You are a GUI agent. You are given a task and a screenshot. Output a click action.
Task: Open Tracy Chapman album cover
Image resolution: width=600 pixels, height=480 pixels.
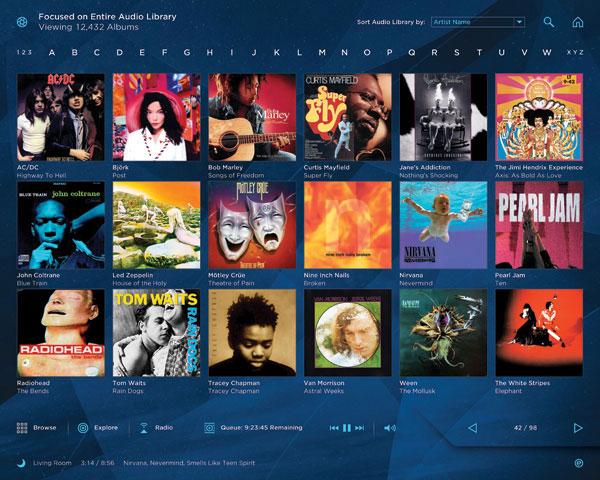click(x=252, y=333)
